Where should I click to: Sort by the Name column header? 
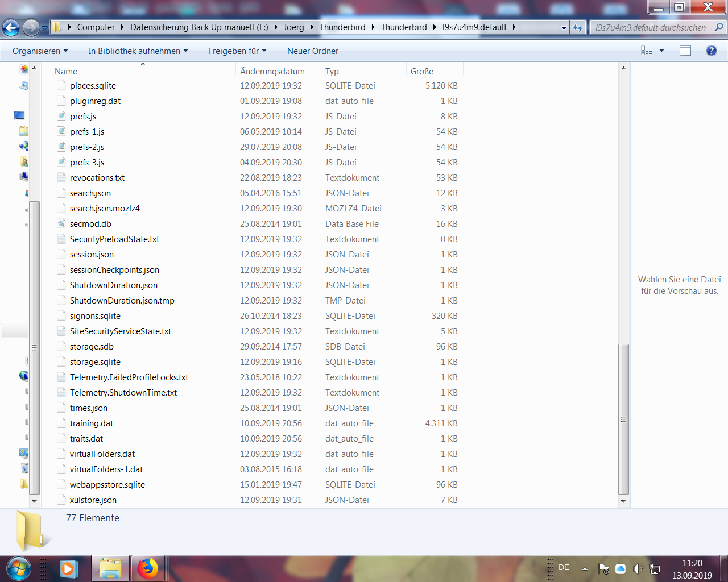(143, 71)
